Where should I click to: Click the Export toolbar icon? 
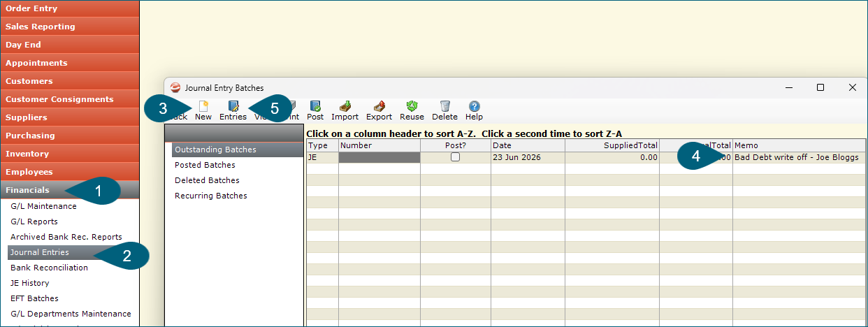click(379, 110)
